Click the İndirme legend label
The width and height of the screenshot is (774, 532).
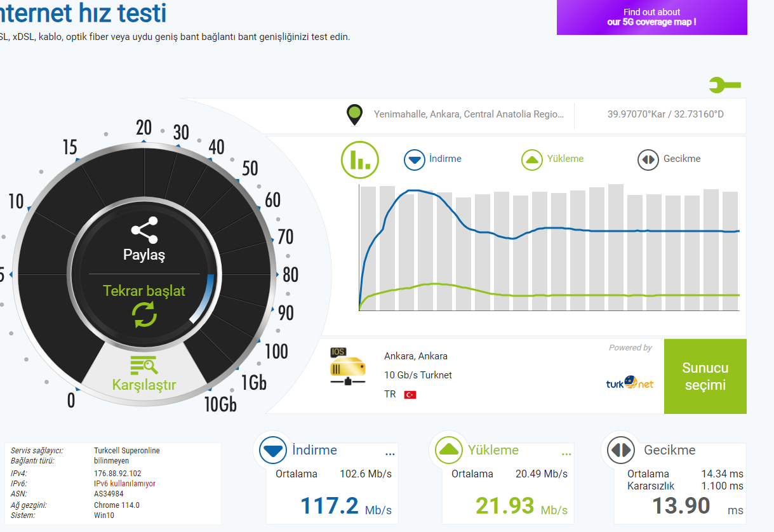(x=446, y=159)
